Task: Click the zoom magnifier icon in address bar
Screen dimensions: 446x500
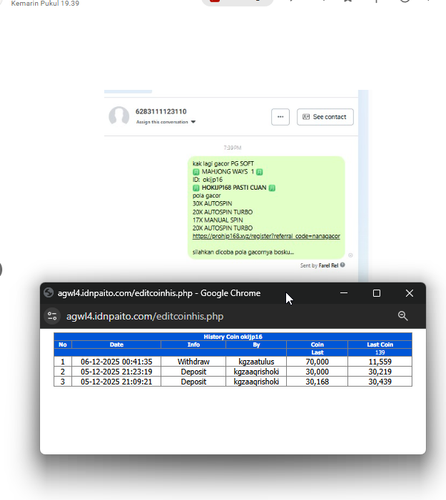Action: pos(403,316)
